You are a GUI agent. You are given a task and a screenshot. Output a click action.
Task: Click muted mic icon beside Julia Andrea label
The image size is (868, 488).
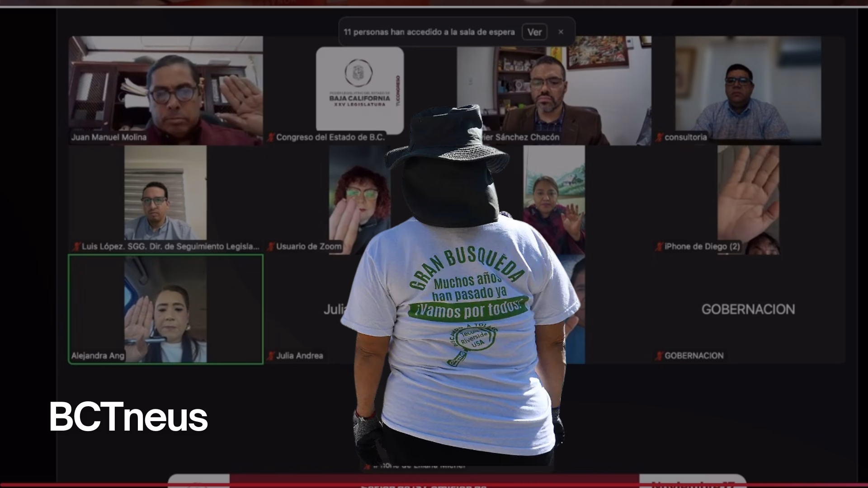point(271,356)
